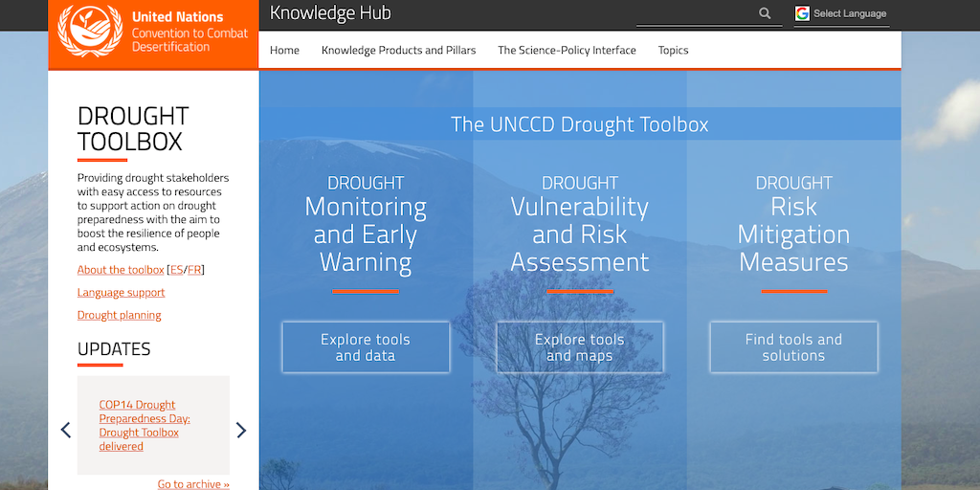Open Knowledge Products and Pillars menu
The width and height of the screenshot is (980, 490).
[x=399, y=50]
